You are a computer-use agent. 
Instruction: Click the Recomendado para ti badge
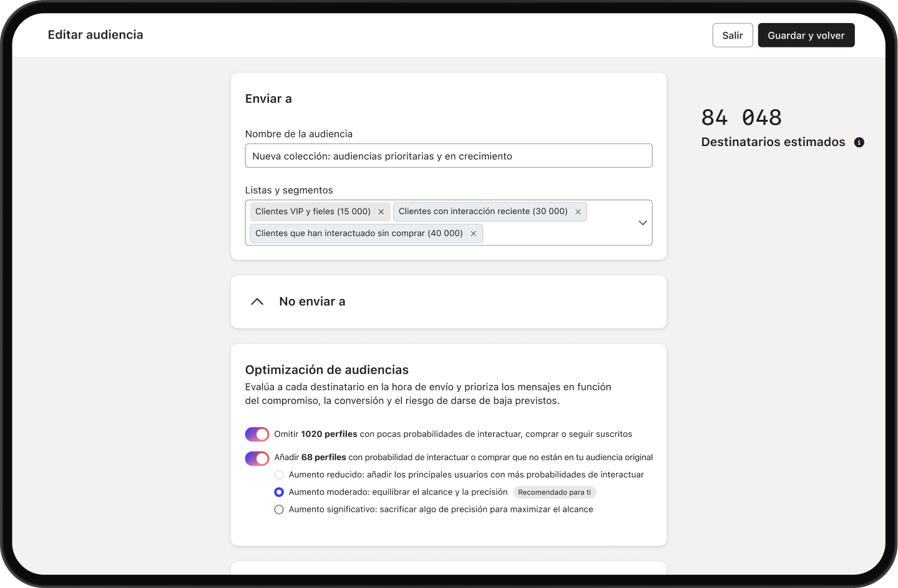554,492
